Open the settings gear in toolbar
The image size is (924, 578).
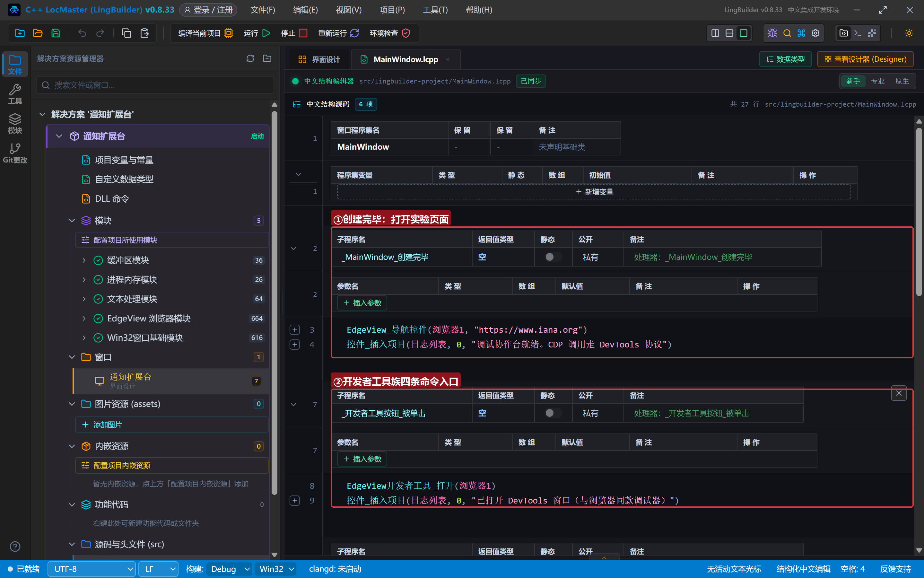click(815, 33)
